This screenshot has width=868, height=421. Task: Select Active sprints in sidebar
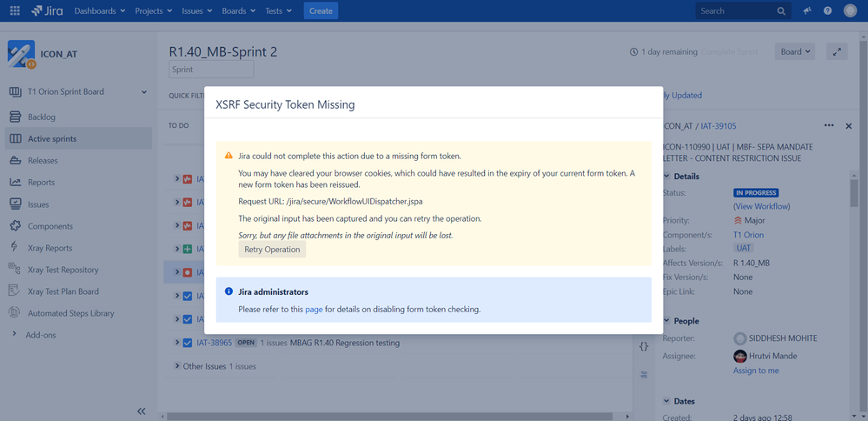(x=78, y=138)
